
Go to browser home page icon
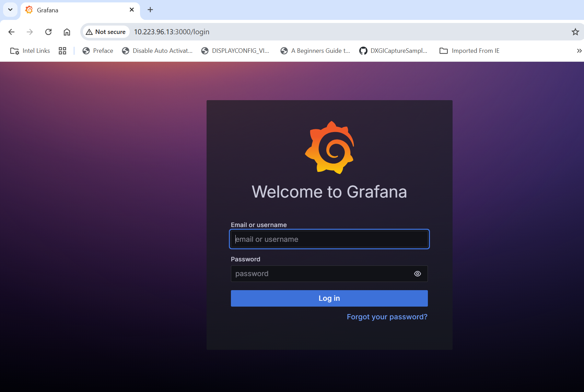click(67, 32)
